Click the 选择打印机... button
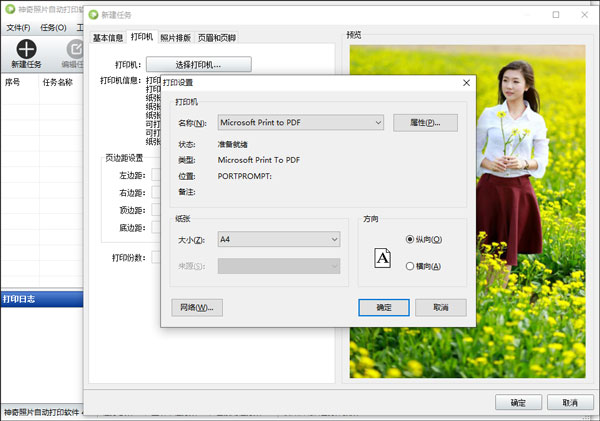This screenshot has width=600, height=421. pos(199,65)
